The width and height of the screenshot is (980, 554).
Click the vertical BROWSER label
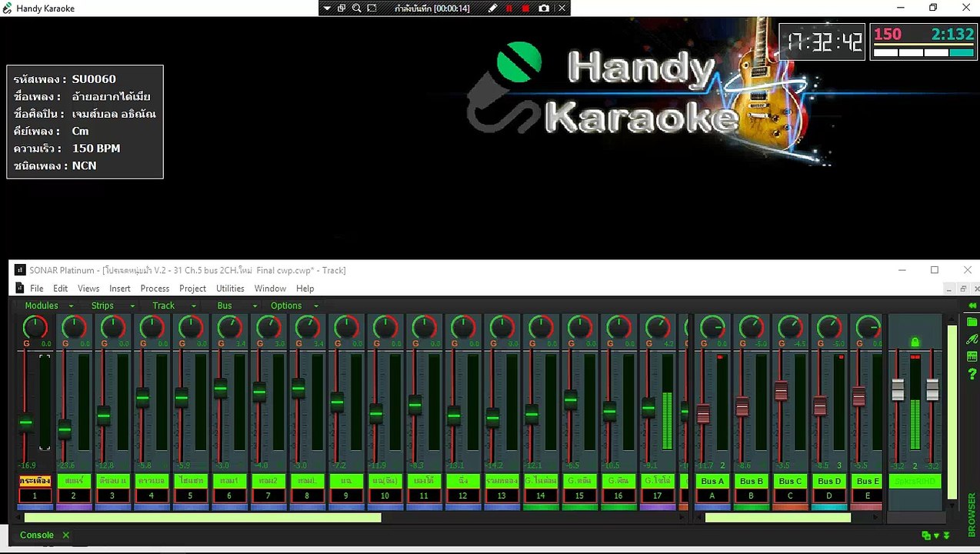(972, 515)
